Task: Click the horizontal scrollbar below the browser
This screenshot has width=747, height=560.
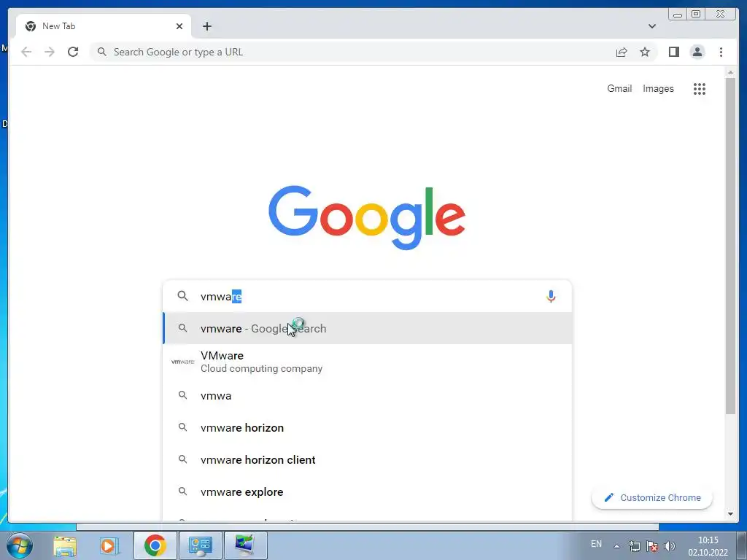Action: (x=368, y=526)
